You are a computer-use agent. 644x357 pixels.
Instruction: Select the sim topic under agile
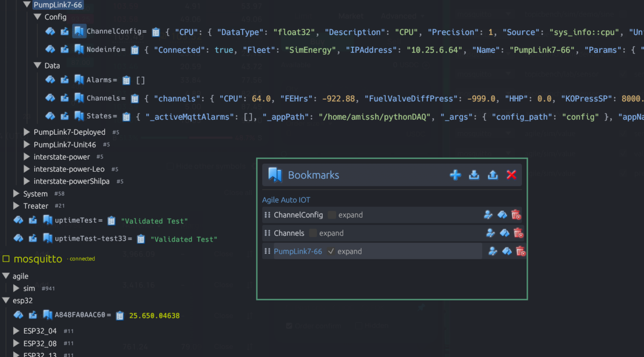tap(29, 288)
